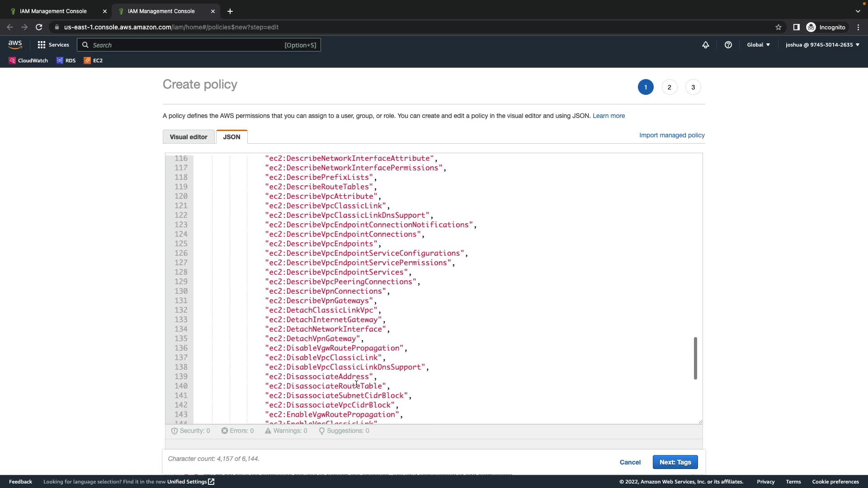
Task: Expand the Global region dropdown
Action: pyautogui.click(x=758, y=45)
